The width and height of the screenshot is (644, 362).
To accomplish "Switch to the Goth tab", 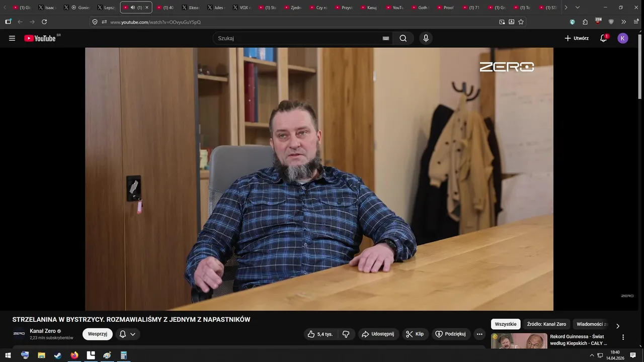I will coord(421,8).
